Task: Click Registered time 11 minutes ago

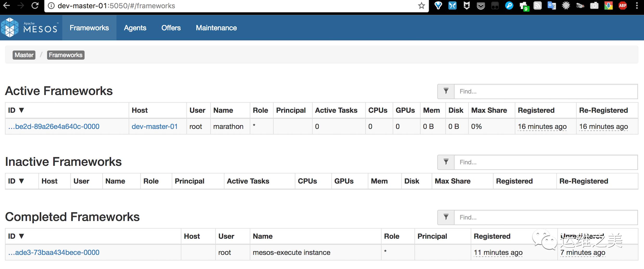Action: (x=498, y=252)
